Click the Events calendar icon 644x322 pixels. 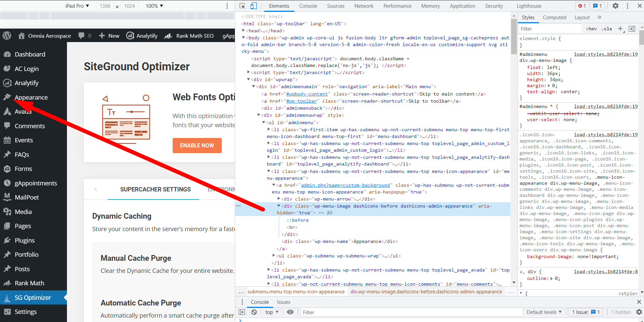[x=7, y=140]
